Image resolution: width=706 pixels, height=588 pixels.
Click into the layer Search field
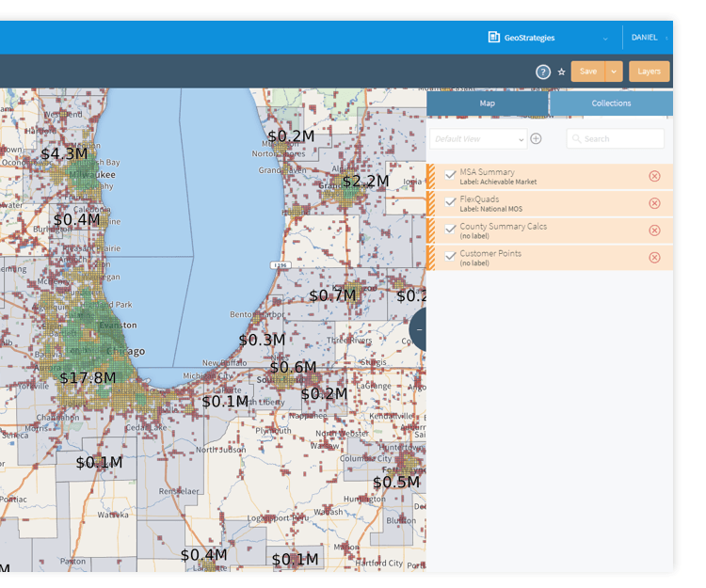[x=615, y=139]
